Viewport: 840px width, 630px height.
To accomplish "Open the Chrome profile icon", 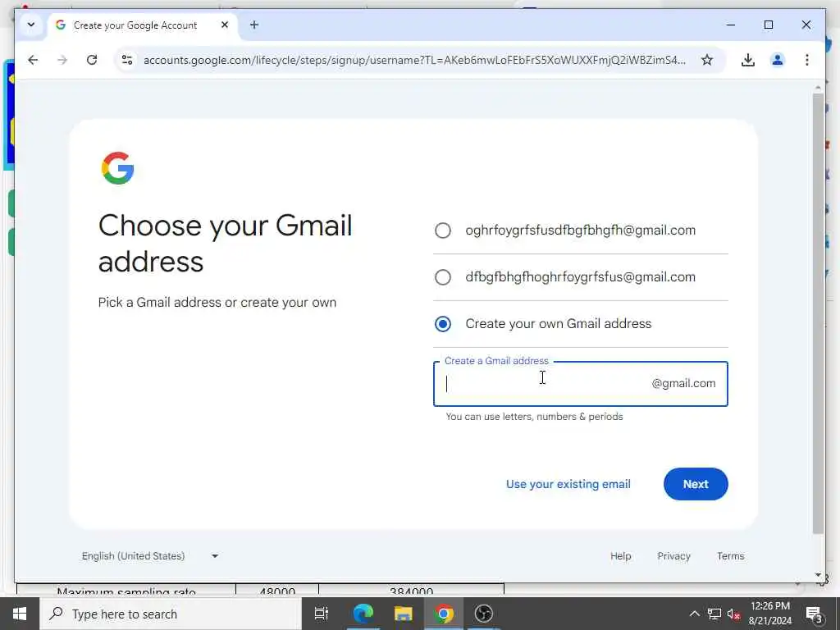I will coord(778,60).
